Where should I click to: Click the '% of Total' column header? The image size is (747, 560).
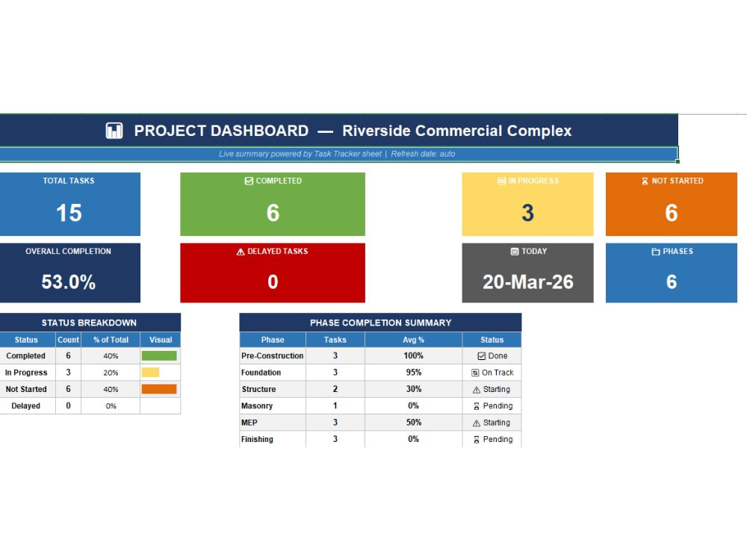click(x=111, y=340)
